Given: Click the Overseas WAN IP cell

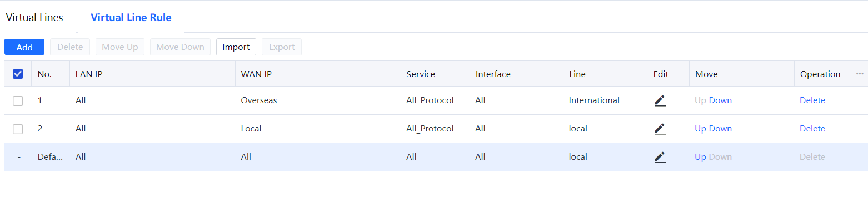Looking at the screenshot, I should pos(259,100).
